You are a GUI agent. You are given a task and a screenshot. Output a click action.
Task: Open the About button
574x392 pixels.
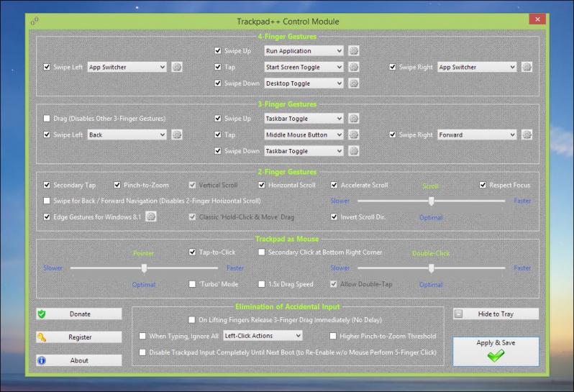coord(79,360)
